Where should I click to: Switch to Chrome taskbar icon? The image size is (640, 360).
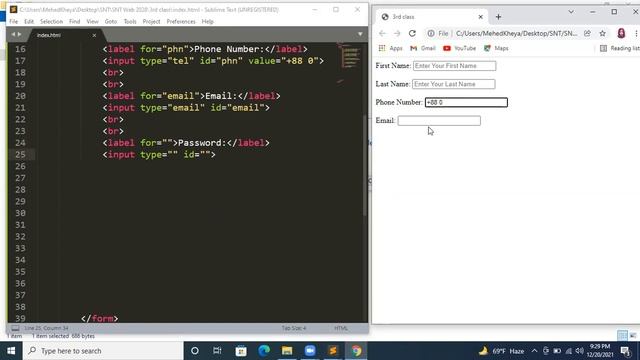[356, 351]
